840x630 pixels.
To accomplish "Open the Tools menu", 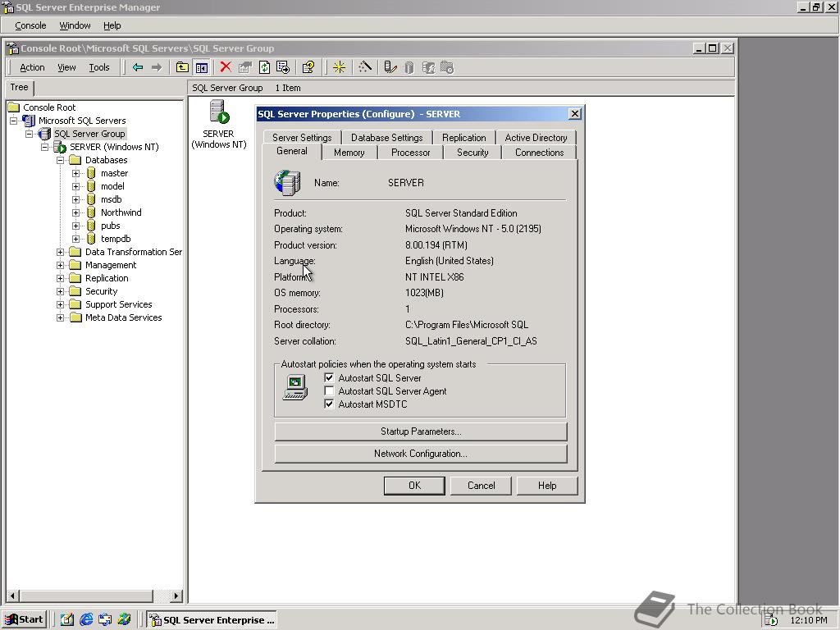I will [99, 67].
